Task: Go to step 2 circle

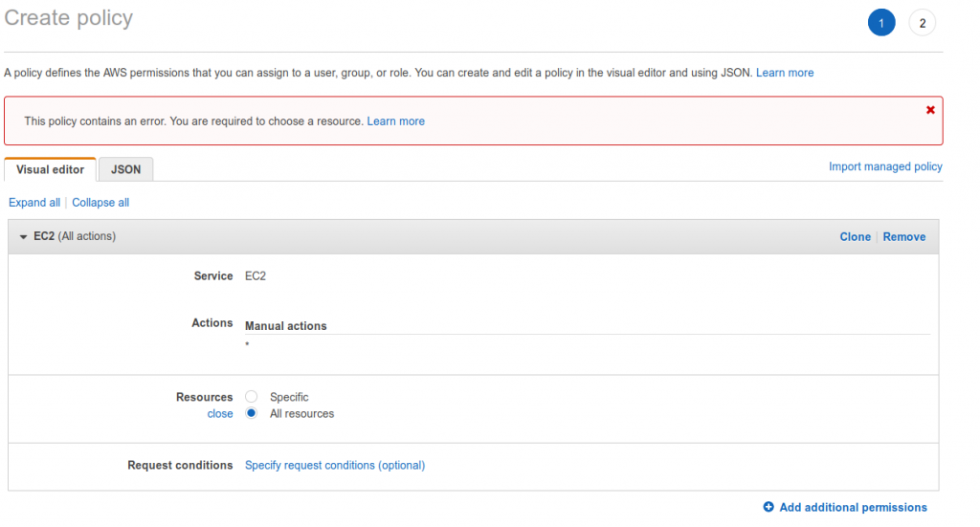Action: pos(922,23)
